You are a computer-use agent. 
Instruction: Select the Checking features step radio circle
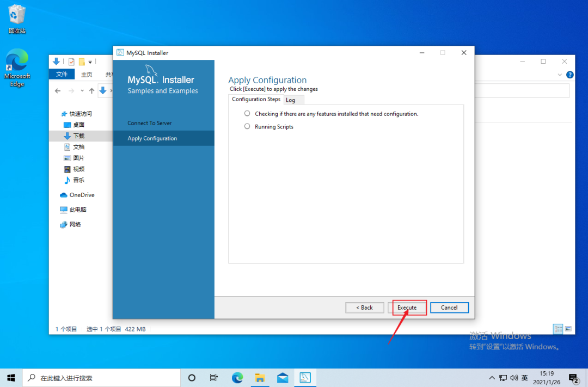click(247, 113)
